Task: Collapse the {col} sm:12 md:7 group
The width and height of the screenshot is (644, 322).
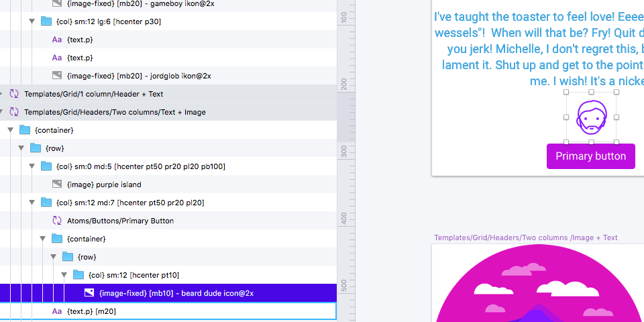Action: click(32, 203)
